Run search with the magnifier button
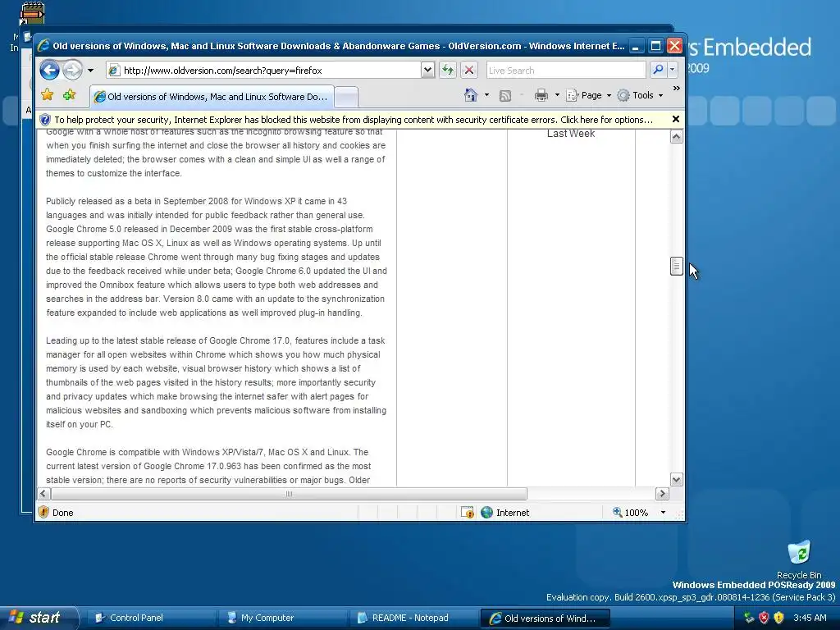This screenshot has height=630, width=840. (658, 71)
